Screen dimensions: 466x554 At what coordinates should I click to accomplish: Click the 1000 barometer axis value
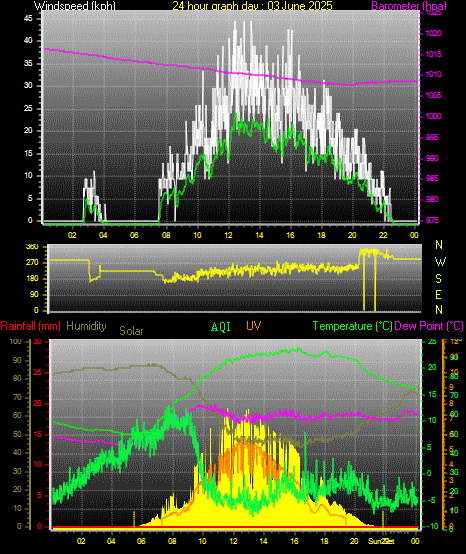click(x=433, y=116)
